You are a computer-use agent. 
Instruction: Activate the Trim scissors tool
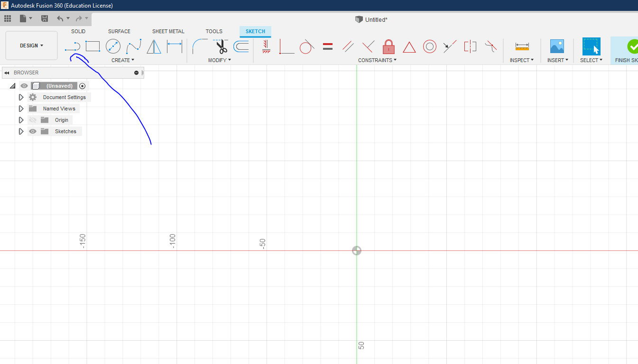tap(221, 46)
